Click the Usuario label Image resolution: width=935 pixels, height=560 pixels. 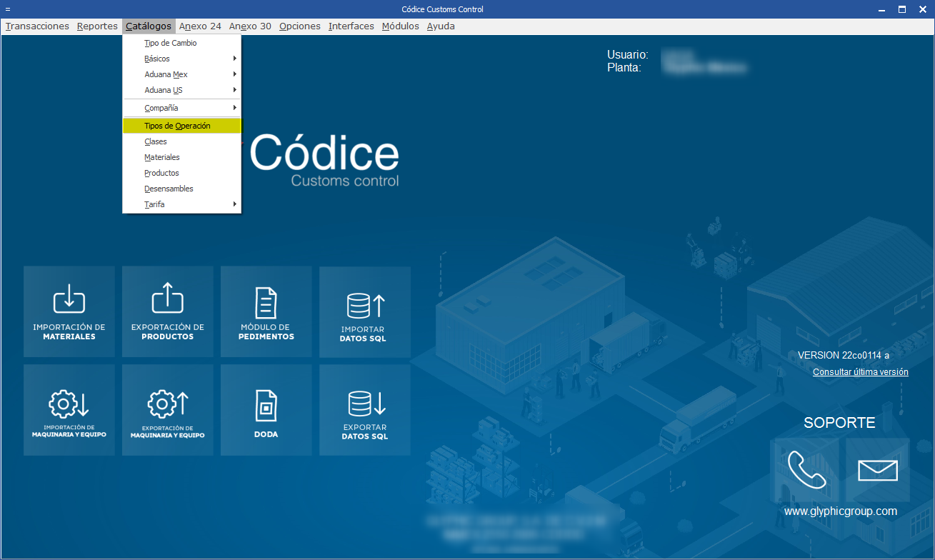coord(628,54)
